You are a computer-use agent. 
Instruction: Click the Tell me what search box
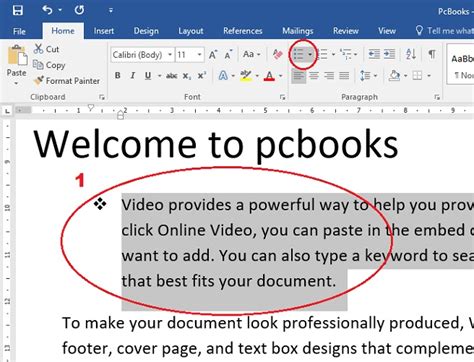coord(445,31)
